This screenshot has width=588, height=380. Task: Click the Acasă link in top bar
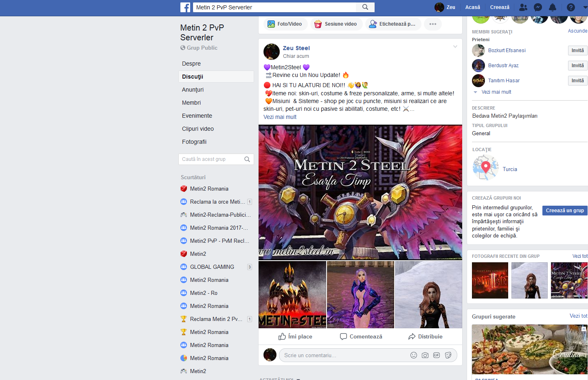[472, 7]
